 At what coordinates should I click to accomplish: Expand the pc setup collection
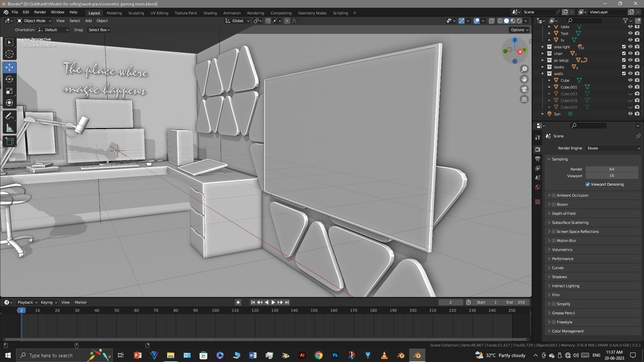coord(543,60)
